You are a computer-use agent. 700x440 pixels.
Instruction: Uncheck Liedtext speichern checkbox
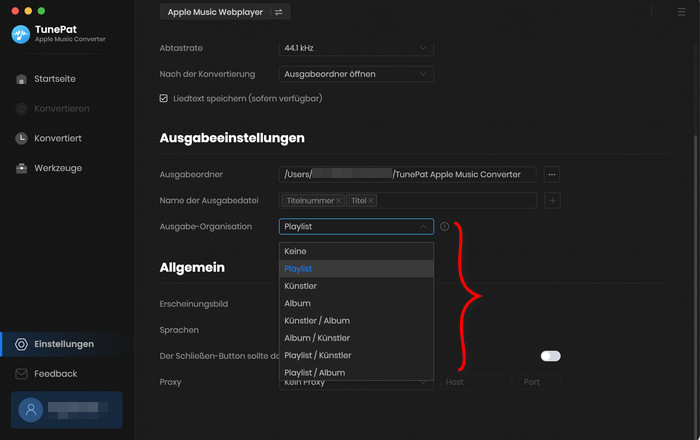point(164,98)
